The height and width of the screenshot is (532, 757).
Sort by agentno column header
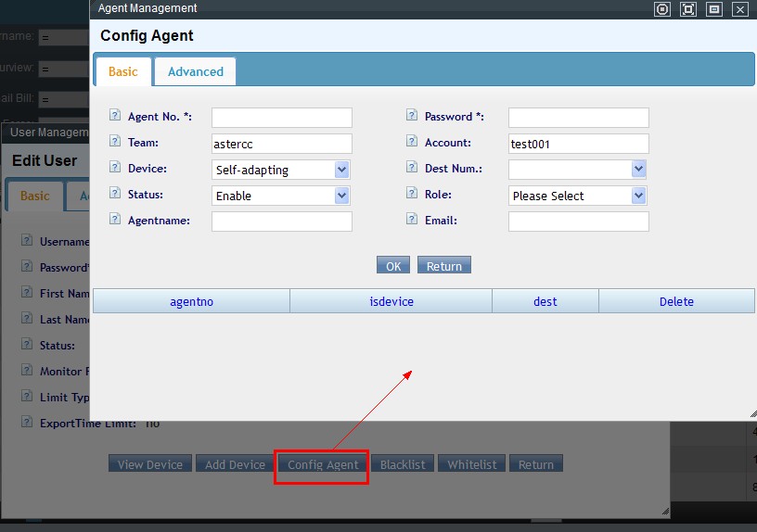click(192, 301)
